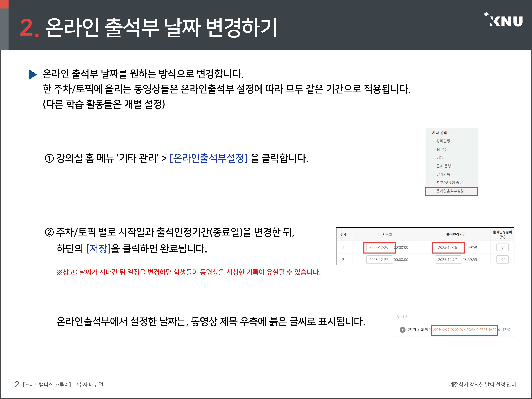The width and height of the screenshot is (532, 399).
Task: Click week 2 출석인정범위 value 90
Action: click(503, 260)
